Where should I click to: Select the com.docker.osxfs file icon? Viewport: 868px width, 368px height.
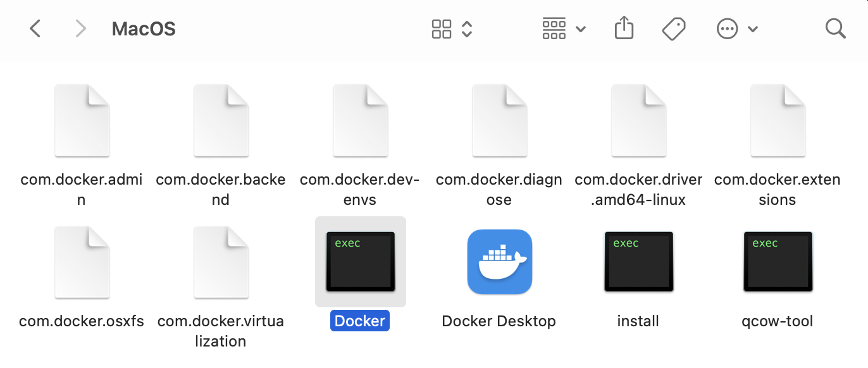82,262
